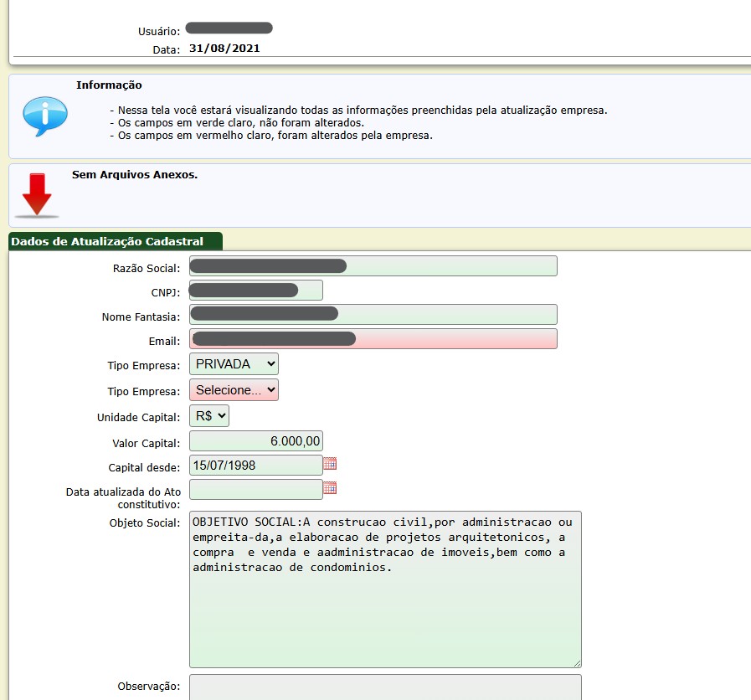
Task: Open calendar for Data atualizada do Ato constitutivo
Action: [x=330, y=488]
